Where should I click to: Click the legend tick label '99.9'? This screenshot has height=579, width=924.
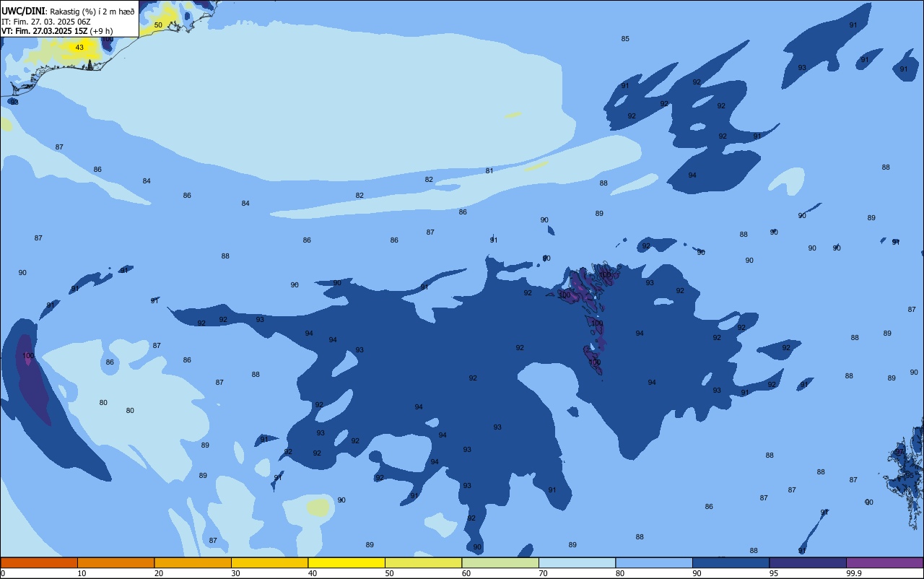tap(855, 573)
